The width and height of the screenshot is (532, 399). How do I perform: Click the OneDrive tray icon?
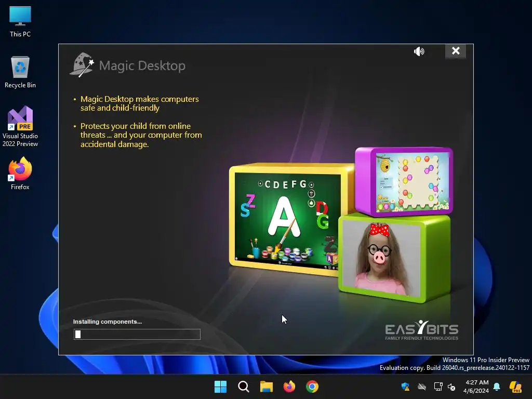(422, 387)
